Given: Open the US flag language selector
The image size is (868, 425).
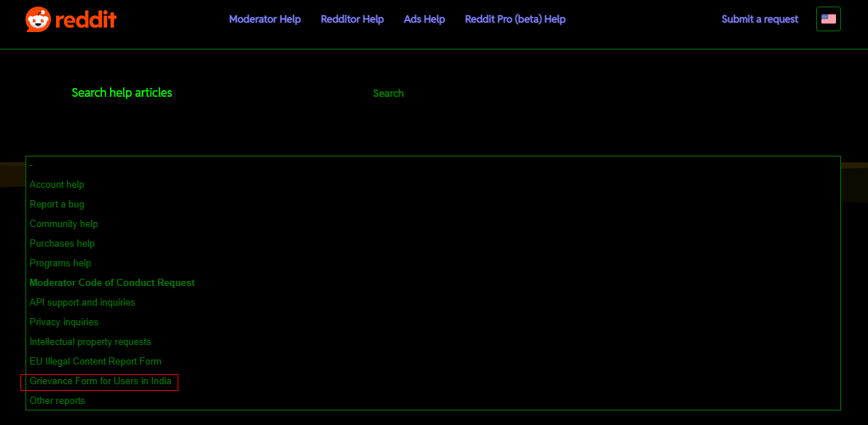Looking at the screenshot, I should click(x=828, y=19).
